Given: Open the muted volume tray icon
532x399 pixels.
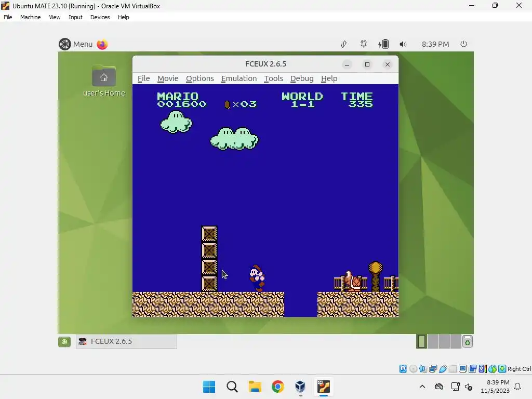Looking at the screenshot, I should (469, 387).
